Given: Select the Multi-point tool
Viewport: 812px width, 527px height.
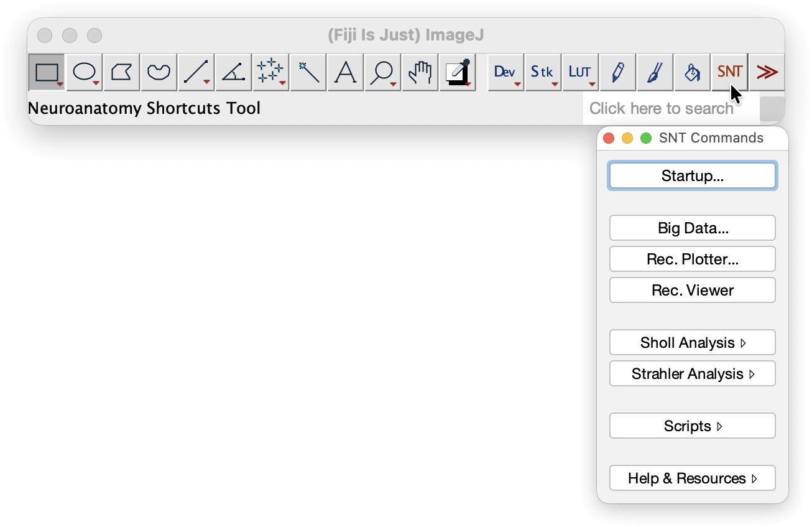Looking at the screenshot, I should pos(271,72).
